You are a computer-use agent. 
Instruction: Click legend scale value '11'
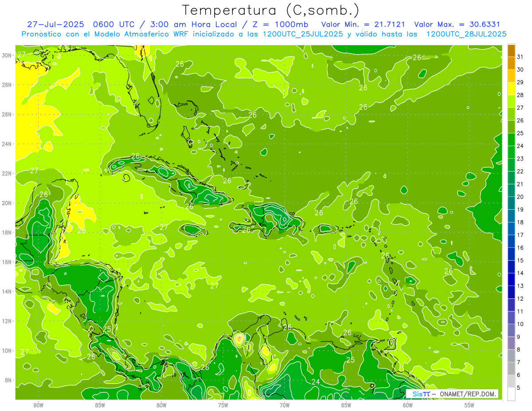[521, 311]
